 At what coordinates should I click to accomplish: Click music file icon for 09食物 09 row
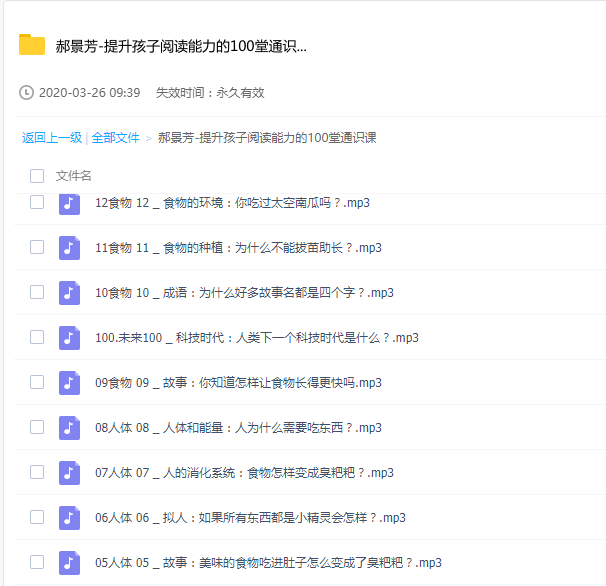pos(69,383)
